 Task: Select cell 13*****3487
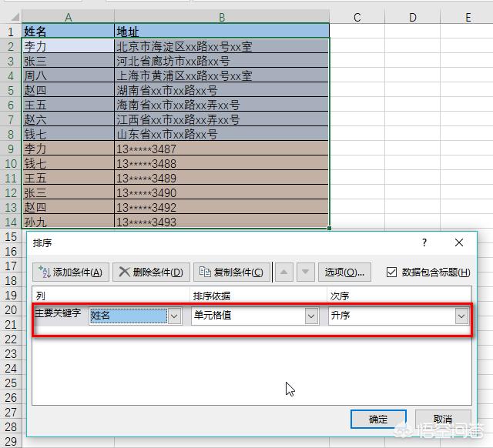pos(222,149)
